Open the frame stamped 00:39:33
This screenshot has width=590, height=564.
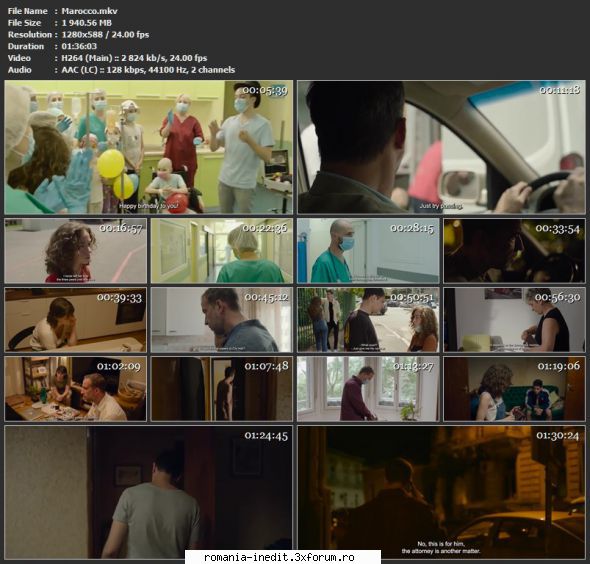[x=76, y=320]
